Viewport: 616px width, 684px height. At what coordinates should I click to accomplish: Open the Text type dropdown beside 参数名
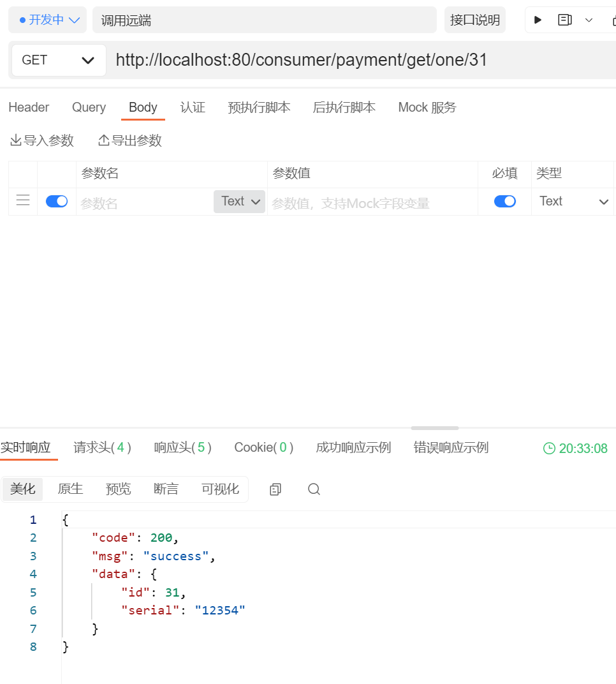coord(239,202)
